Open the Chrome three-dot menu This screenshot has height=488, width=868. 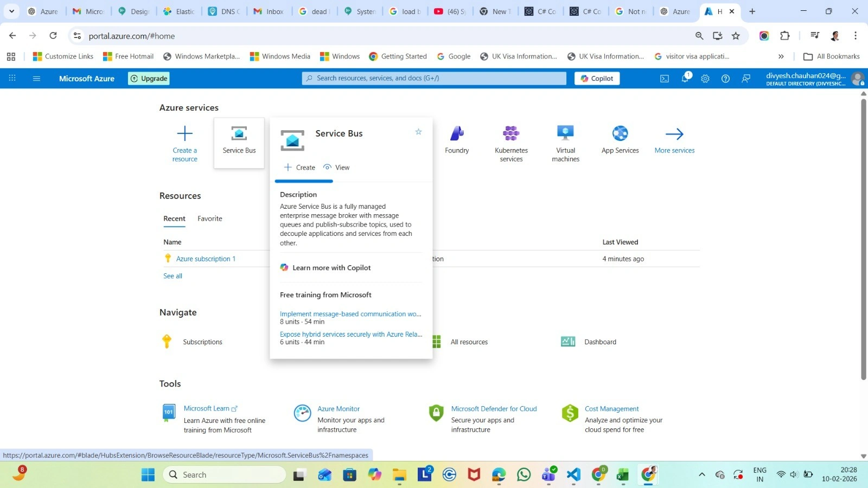856,36
